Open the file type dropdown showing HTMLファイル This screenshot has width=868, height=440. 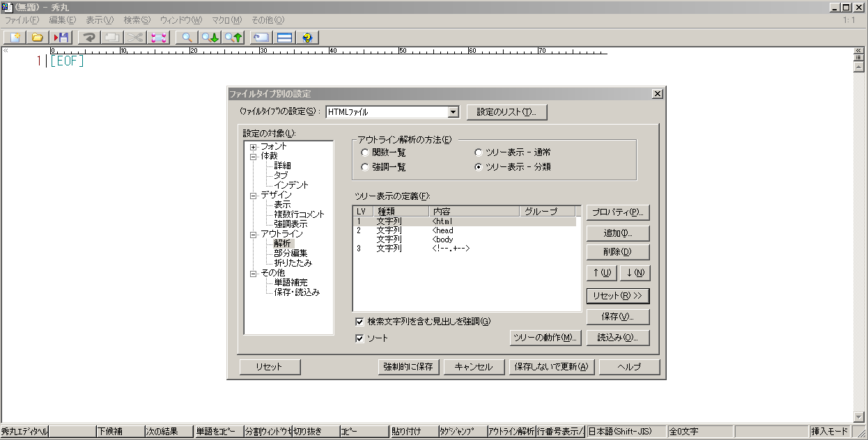454,112
